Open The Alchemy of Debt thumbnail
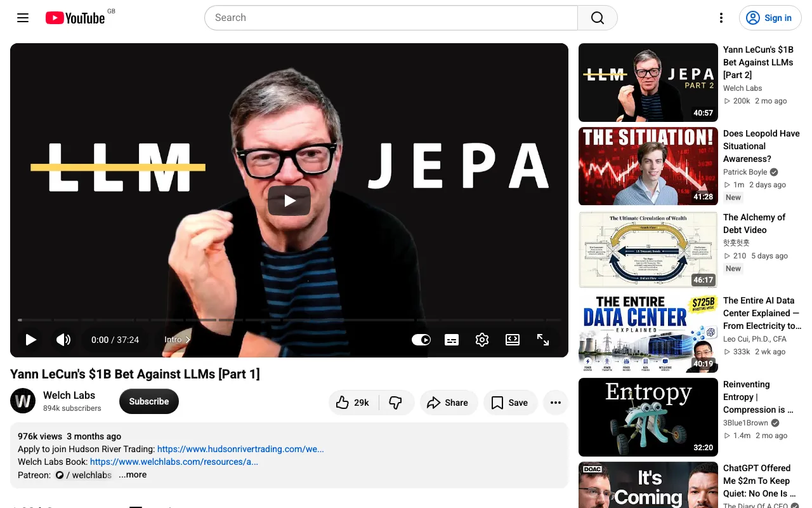This screenshot has height=508, width=812. point(648,250)
